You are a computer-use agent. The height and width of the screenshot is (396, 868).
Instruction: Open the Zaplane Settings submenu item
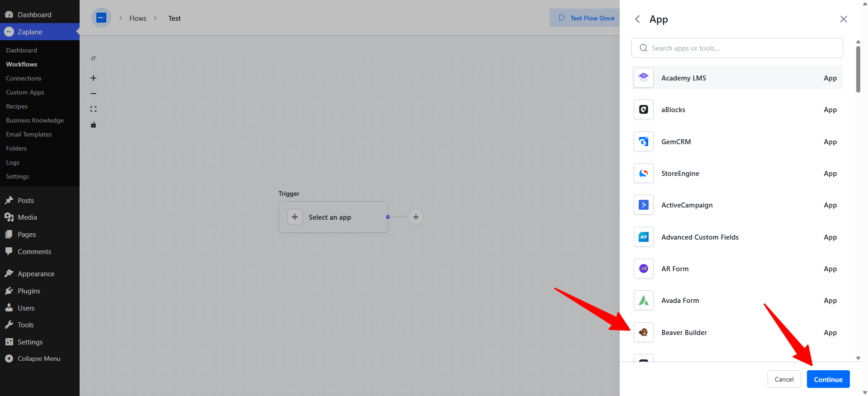tap(17, 176)
